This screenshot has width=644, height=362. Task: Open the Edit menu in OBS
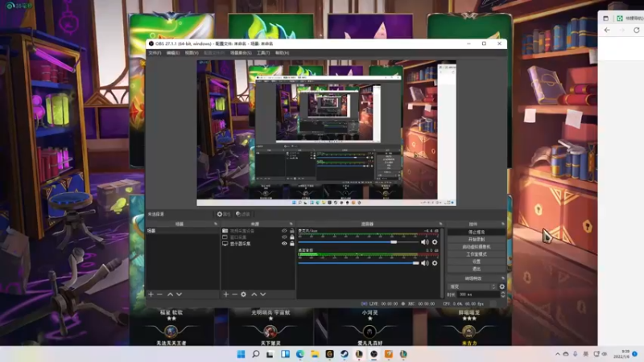(173, 53)
